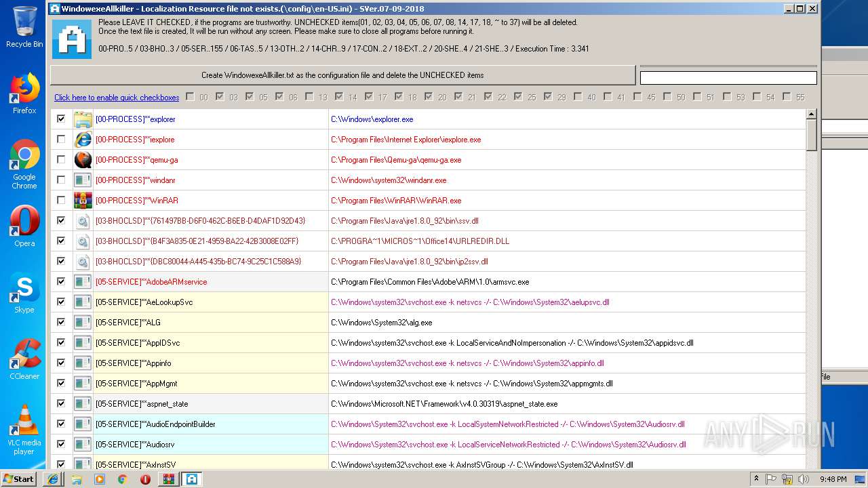Open the Skype desktop shortcut
This screenshot has height=488, width=868.
[x=24, y=293]
